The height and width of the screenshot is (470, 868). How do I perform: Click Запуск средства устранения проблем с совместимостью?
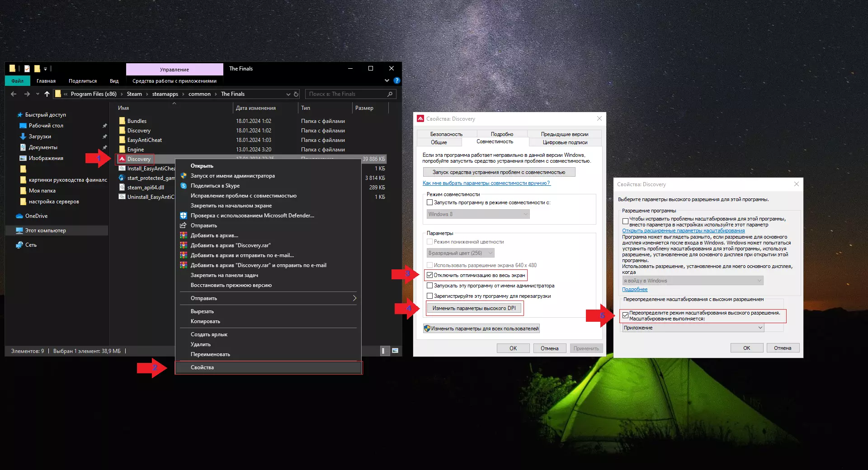coord(499,172)
